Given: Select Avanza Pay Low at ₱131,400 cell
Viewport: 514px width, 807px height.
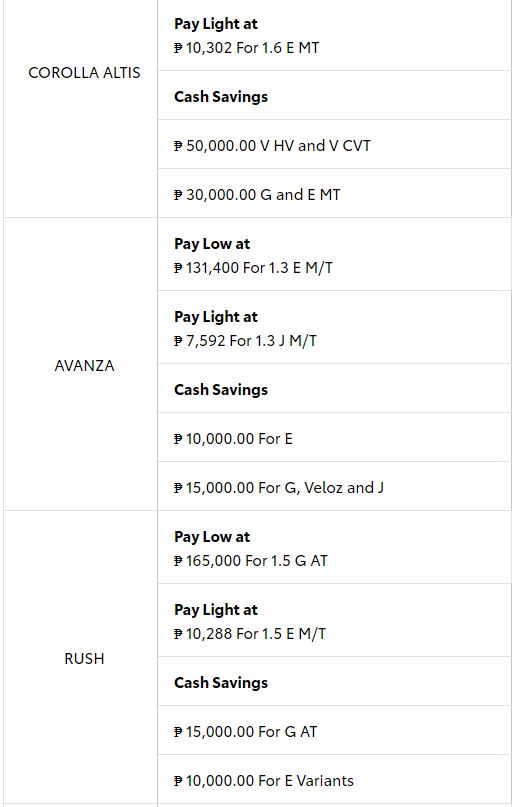Looking at the screenshot, I should (x=334, y=254).
